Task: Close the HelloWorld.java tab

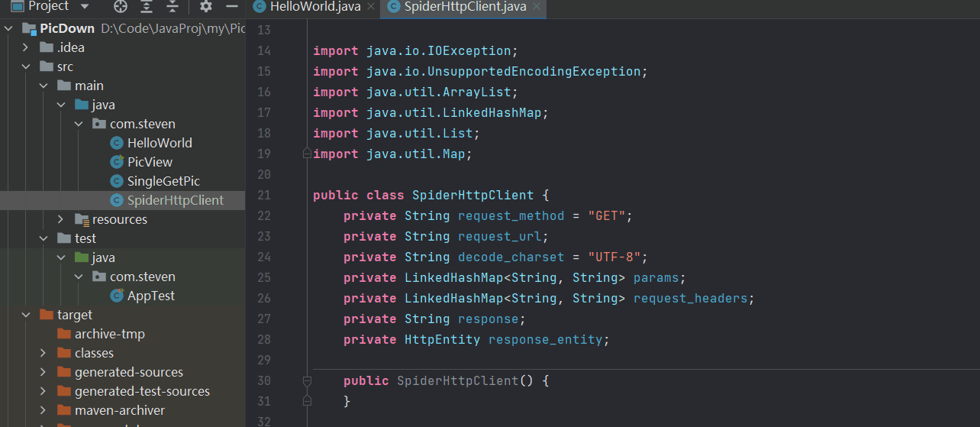Action: tap(372, 7)
